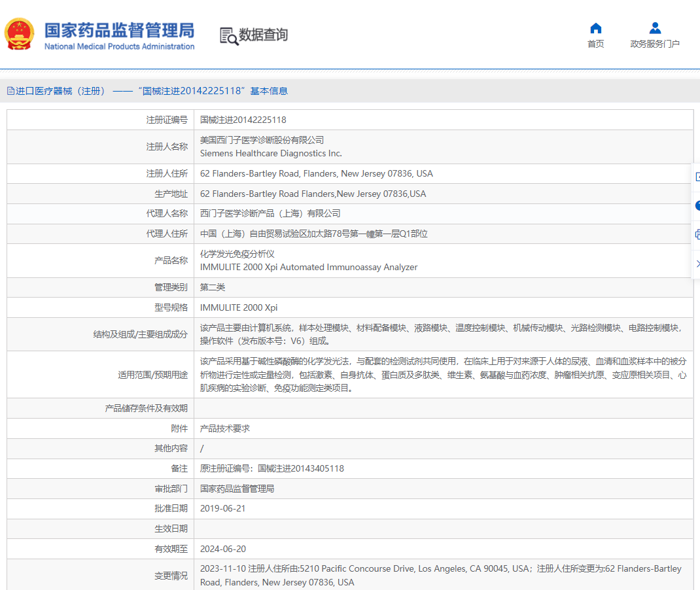Click the 型号规格 label

coord(171,307)
